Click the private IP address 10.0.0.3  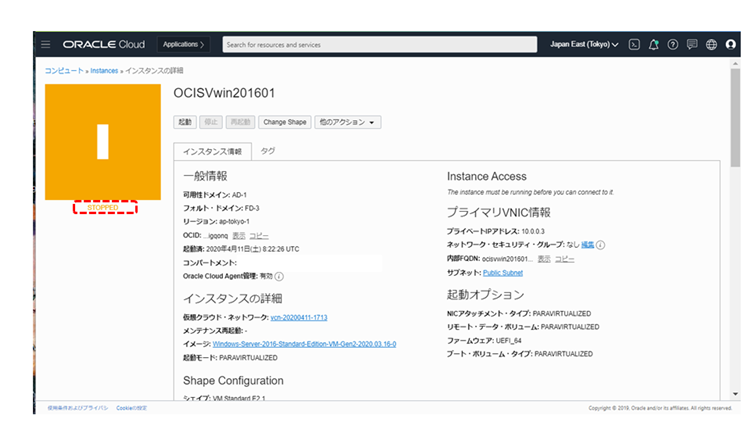pos(533,231)
